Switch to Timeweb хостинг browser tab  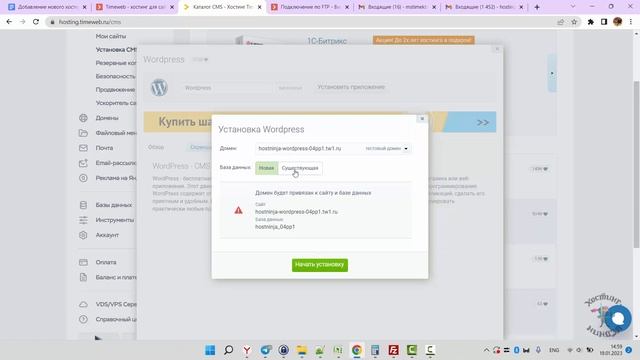[x=135, y=7]
